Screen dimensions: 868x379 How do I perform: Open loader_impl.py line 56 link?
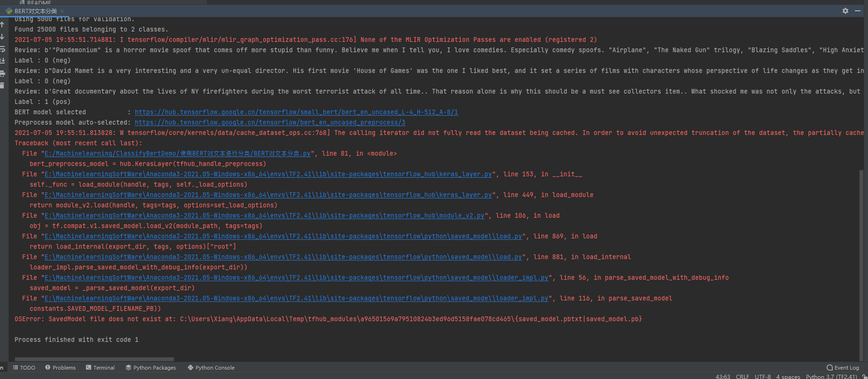296,277
